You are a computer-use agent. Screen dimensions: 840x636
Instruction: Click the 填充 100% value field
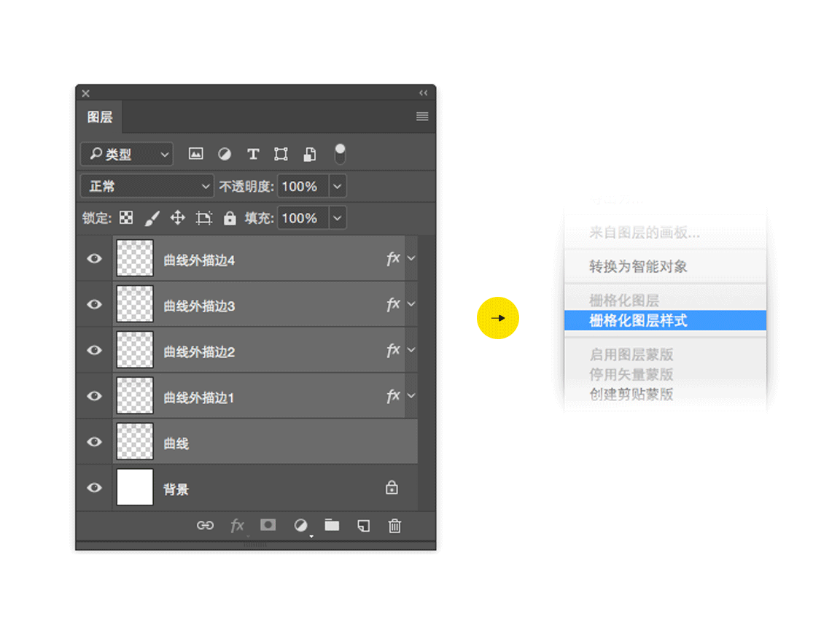[x=303, y=218]
